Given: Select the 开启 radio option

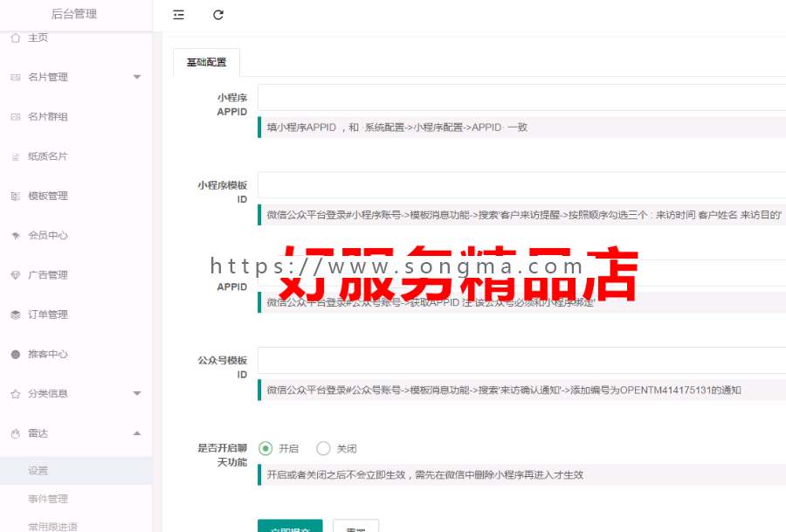Looking at the screenshot, I should coord(265,448).
